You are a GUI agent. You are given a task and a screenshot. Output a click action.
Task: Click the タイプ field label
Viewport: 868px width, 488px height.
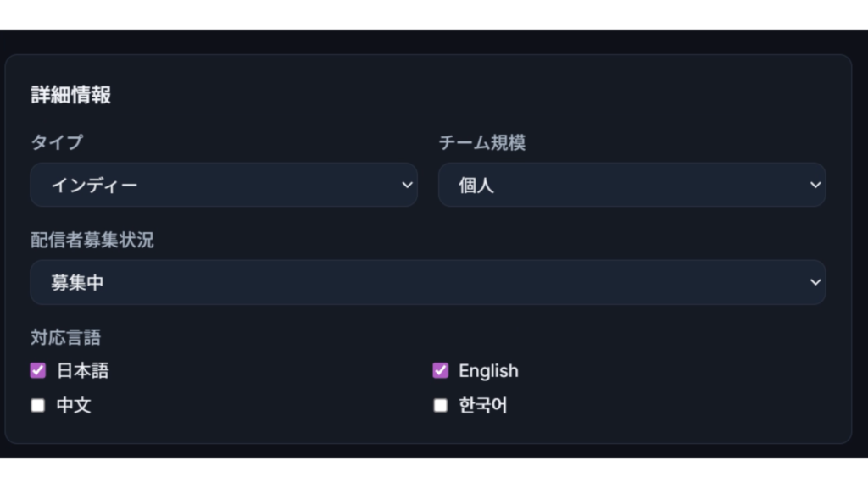[x=57, y=142]
